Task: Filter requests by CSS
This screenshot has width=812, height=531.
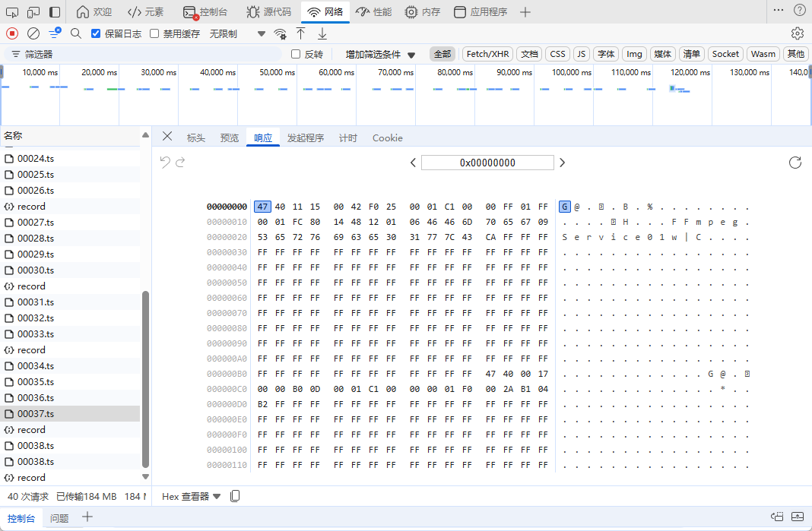Action: (558, 54)
